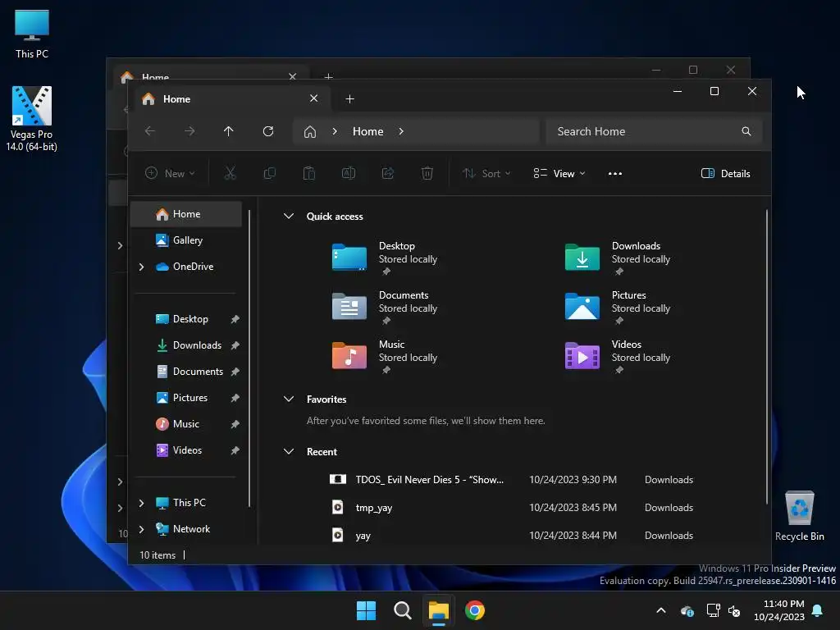Click the content area vertical scrollbar

[767, 356]
